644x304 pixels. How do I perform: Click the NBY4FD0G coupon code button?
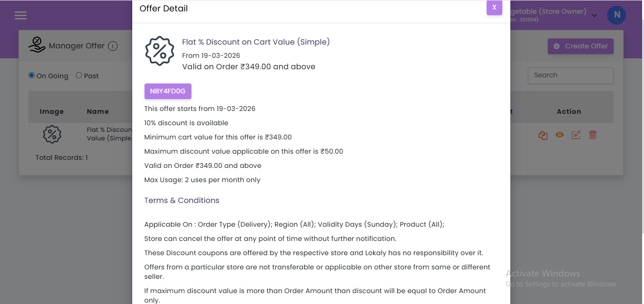click(x=168, y=91)
